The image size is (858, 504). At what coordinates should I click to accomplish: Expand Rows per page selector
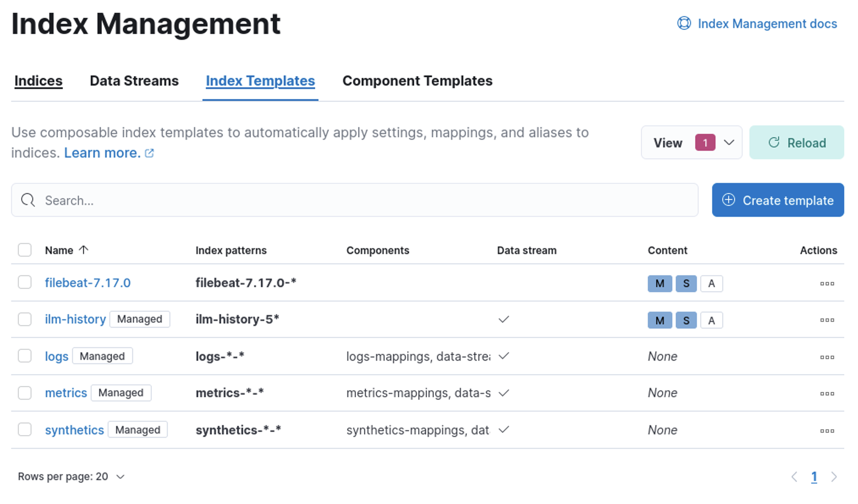(71, 476)
